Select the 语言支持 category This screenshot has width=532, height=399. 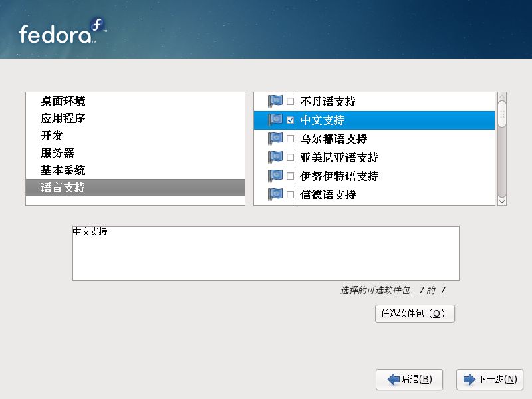[x=135, y=188]
